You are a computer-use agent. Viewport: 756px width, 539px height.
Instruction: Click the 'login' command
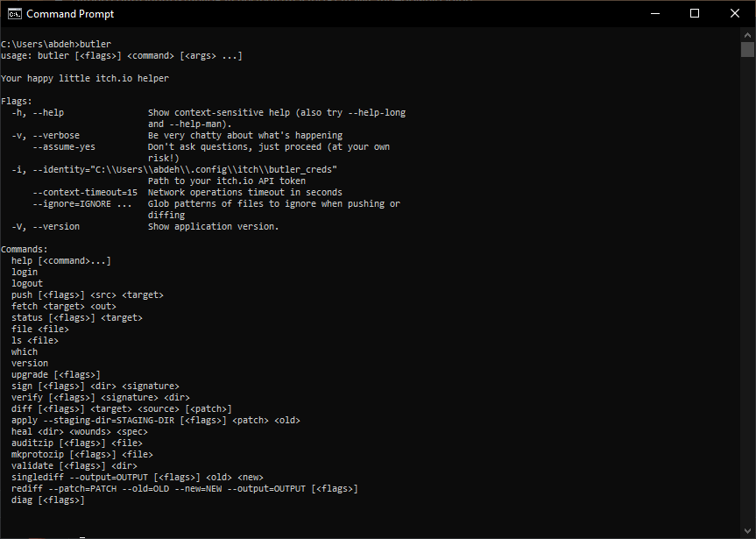pos(25,273)
